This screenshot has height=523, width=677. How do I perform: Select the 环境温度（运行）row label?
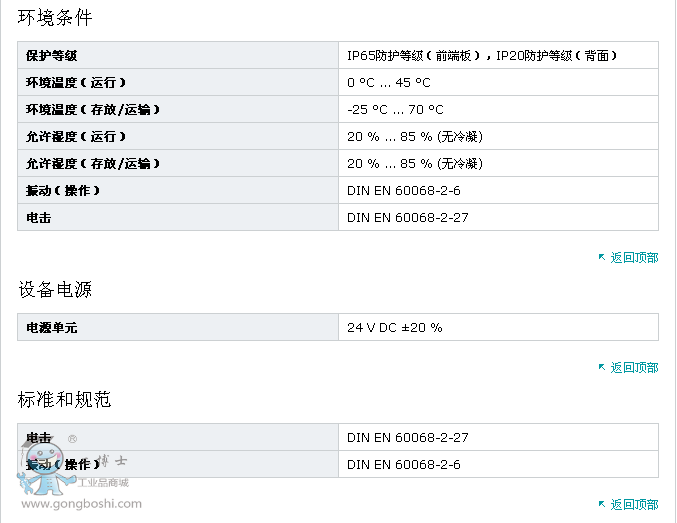click(x=76, y=83)
